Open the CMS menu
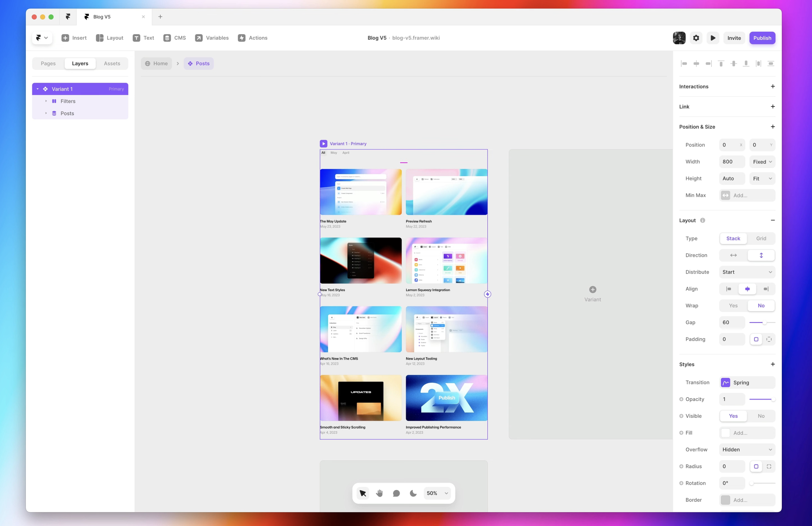 pyautogui.click(x=175, y=38)
